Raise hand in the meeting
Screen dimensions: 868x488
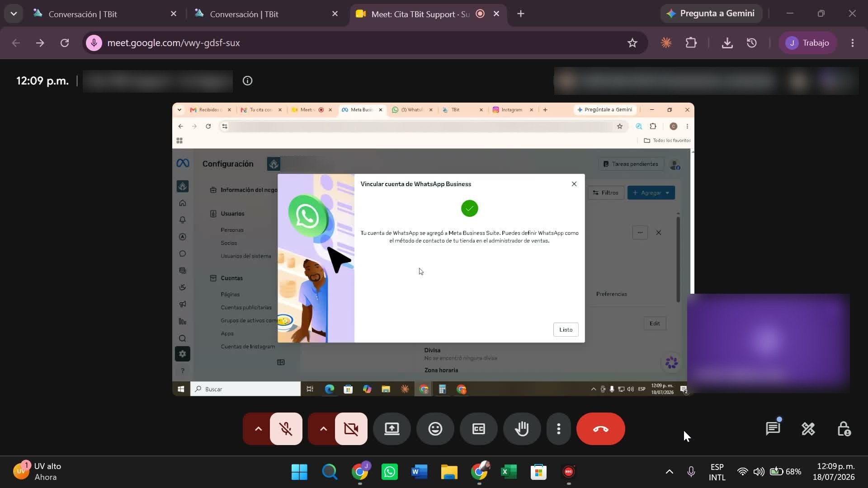pyautogui.click(x=522, y=429)
